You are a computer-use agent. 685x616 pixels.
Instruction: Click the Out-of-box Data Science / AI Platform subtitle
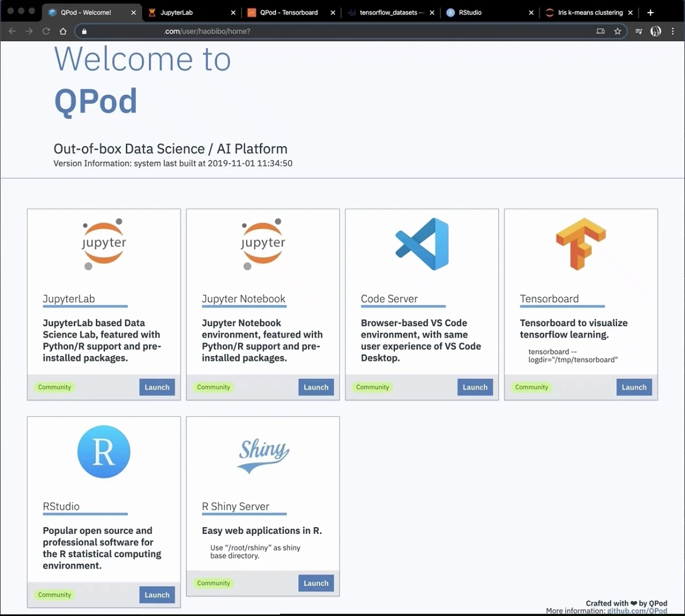point(171,149)
